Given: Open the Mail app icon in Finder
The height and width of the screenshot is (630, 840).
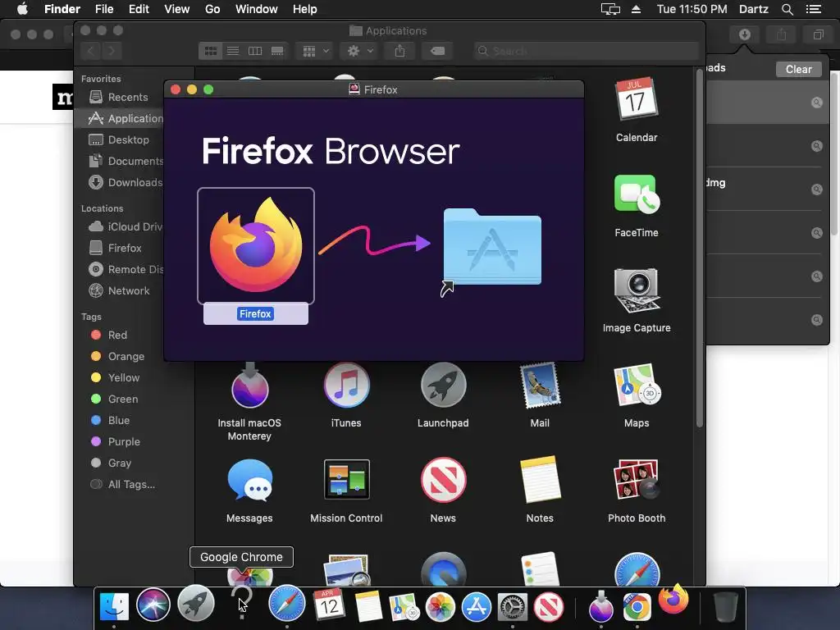Looking at the screenshot, I should tap(540, 386).
